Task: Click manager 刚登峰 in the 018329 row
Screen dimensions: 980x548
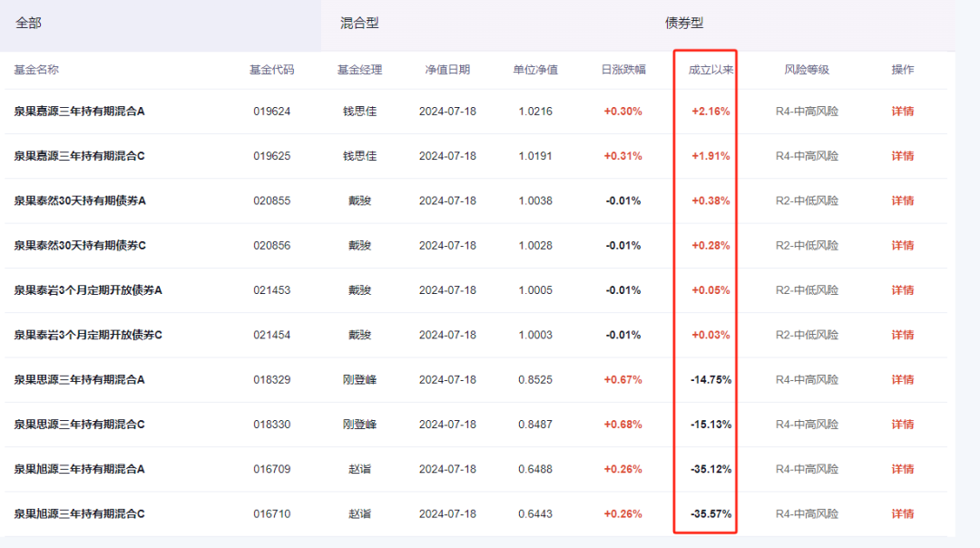Action: click(359, 380)
